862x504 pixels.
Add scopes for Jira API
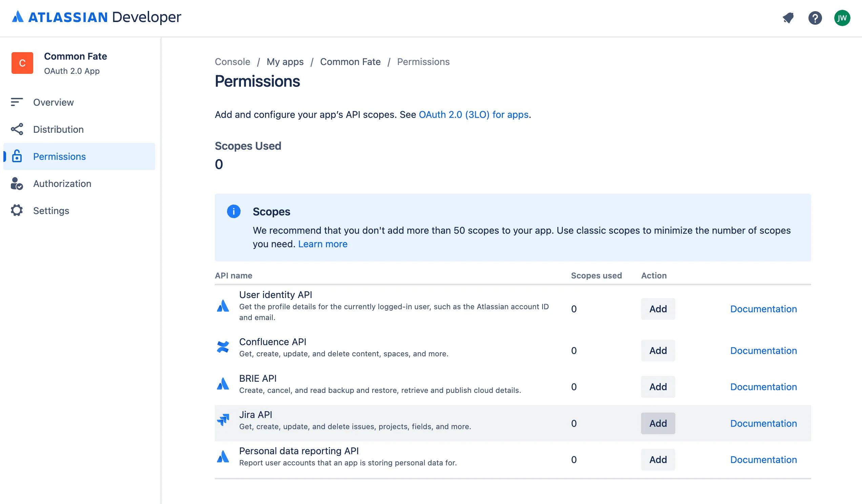click(x=658, y=423)
